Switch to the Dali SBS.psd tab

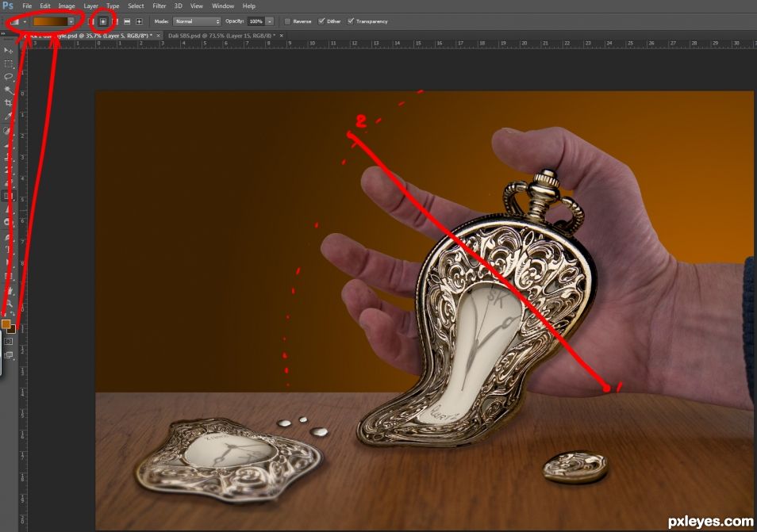[221, 36]
